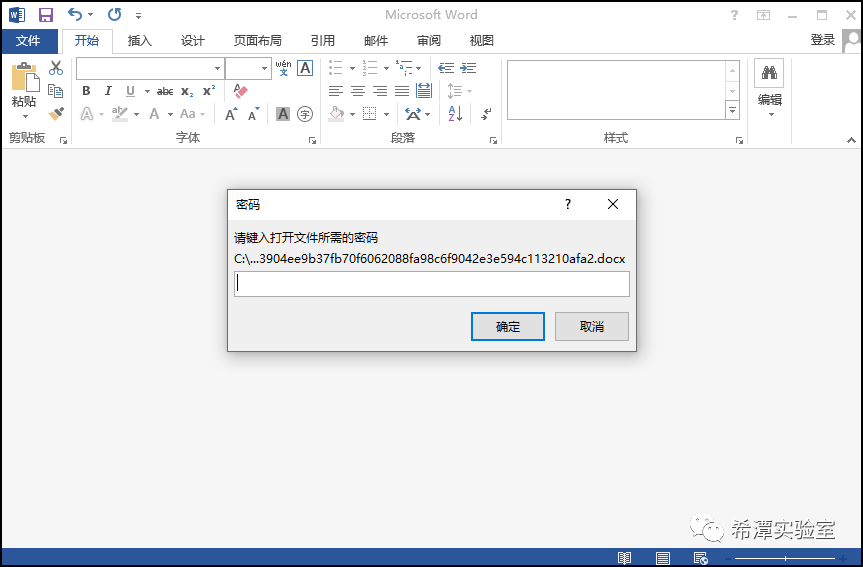Expand the styles gallery more button
The width and height of the screenshot is (863, 567).
(733, 111)
